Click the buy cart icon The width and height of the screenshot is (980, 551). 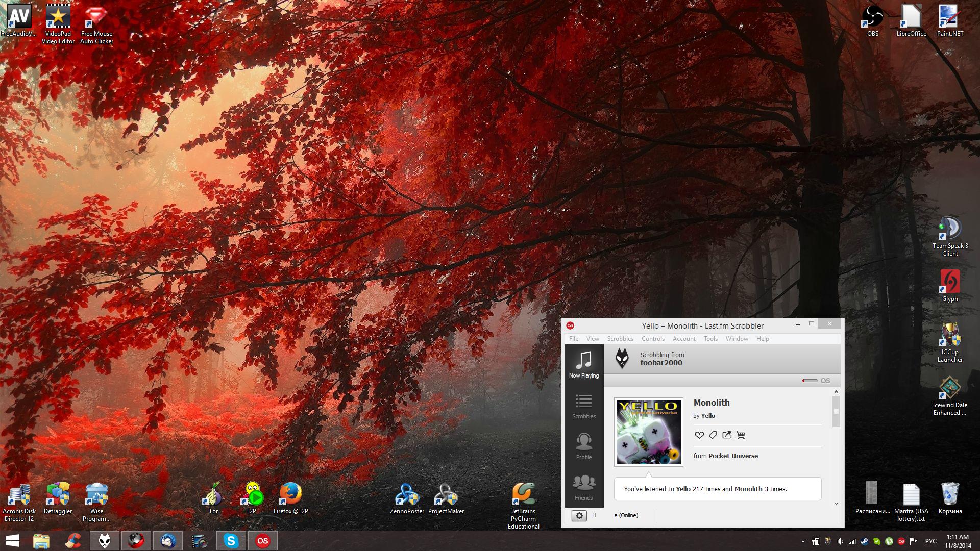[741, 435]
